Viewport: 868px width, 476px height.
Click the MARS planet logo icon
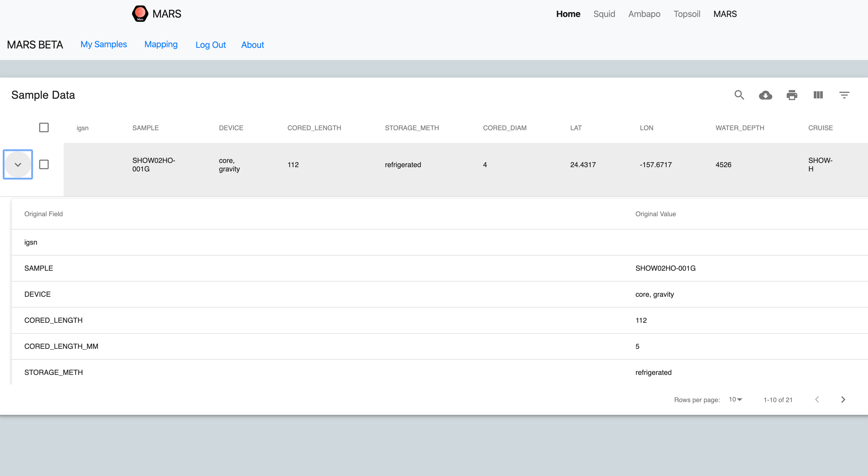coord(140,14)
